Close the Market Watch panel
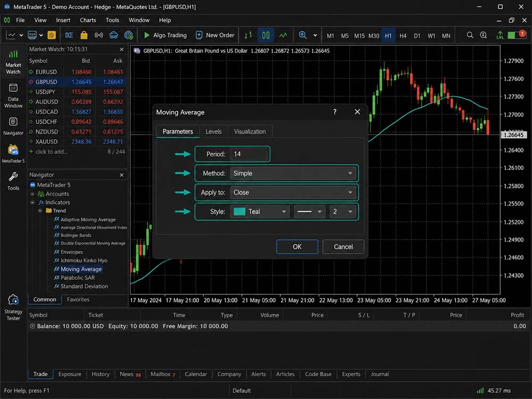 121,49
